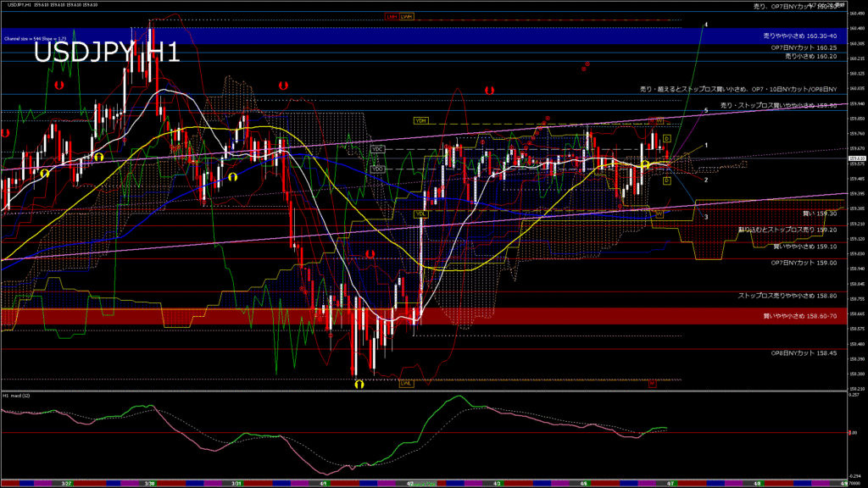Click the projection endpoint numbered 3
The height and width of the screenshot is (488, 868).
[706, 218]
